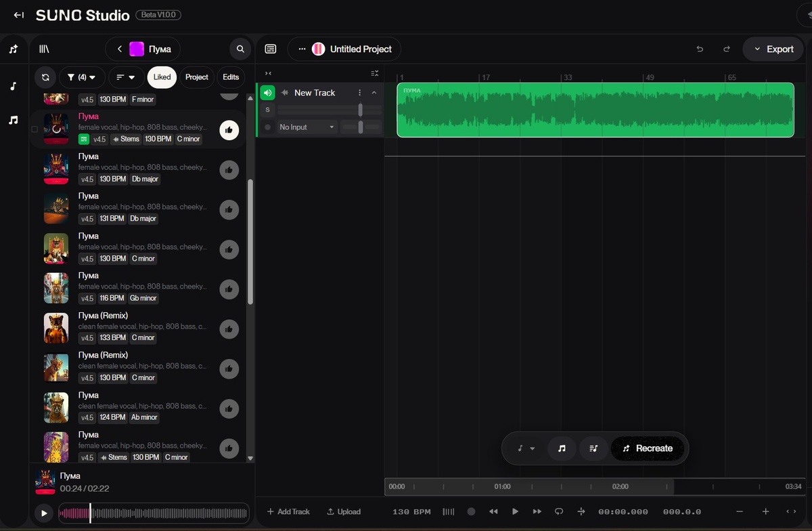Click the music note button in floating toolbar

(x=562, y=448)
